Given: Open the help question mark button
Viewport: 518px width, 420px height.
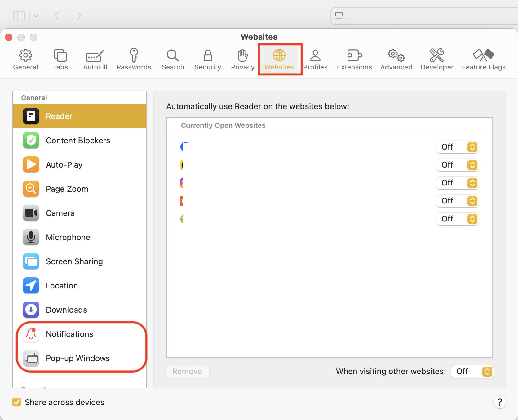Looking at the screenshot, I should pyautogui.click(x=499, y=402).
